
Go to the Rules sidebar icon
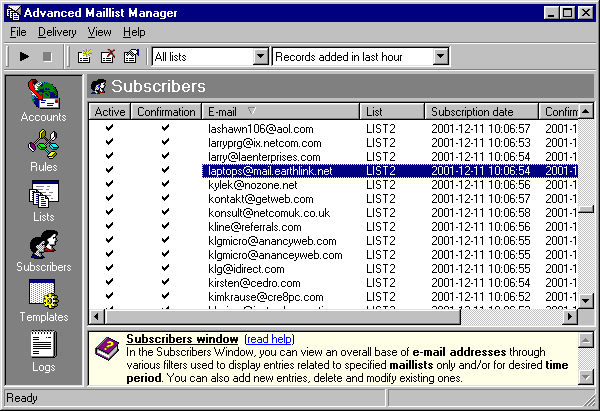point(43,150)
